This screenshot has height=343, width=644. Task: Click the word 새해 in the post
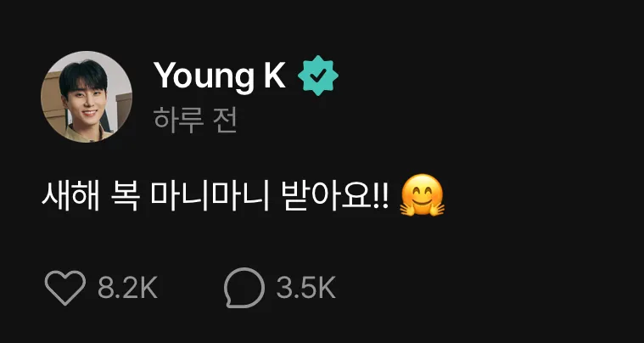point(70,195)
